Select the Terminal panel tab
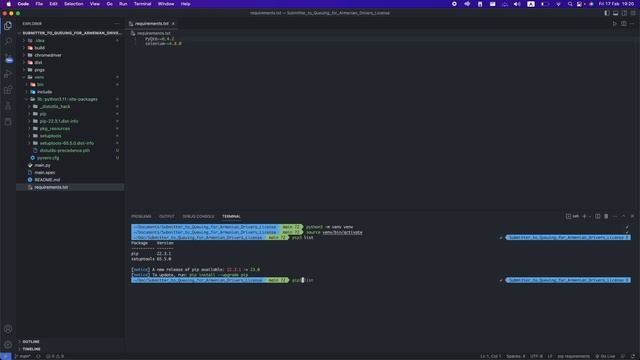Viewport: 640px width, 360px height. pyautogui.click(x=231, y=216)
